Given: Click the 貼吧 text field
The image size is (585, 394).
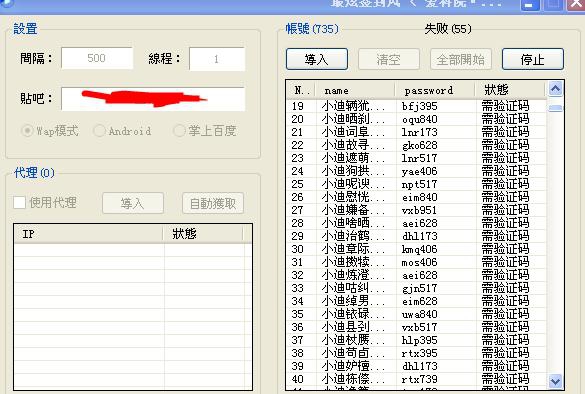Looking at the screenshot, I should [153, 98].
